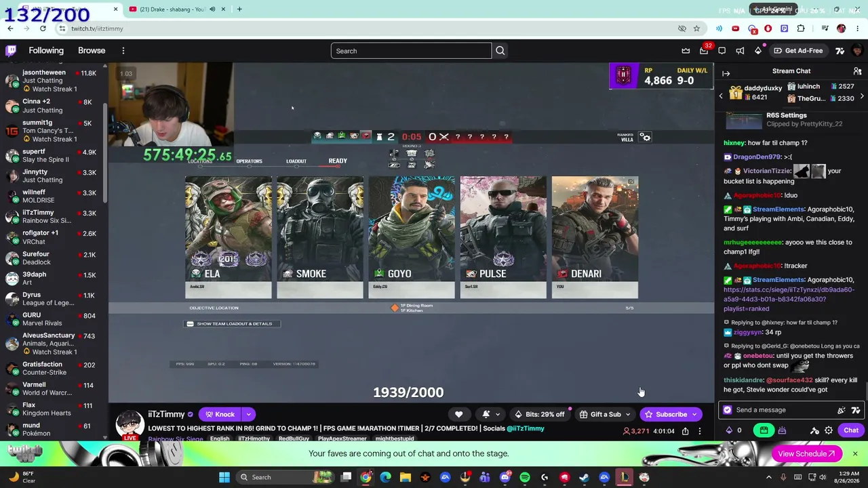
Task: Open the green channel points chest button
Action: pyautogui.click(x=764, y=430)
